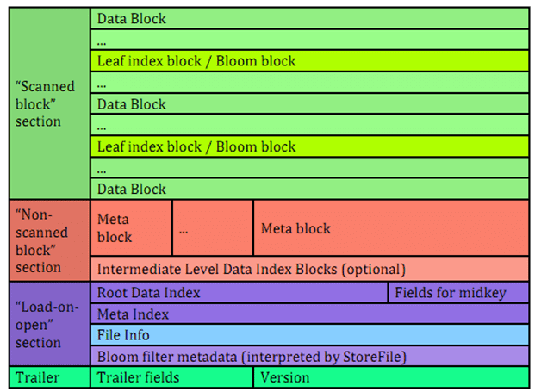
Task: Click the ellipsis cell between Meta blocks
Action: [213, 228]
